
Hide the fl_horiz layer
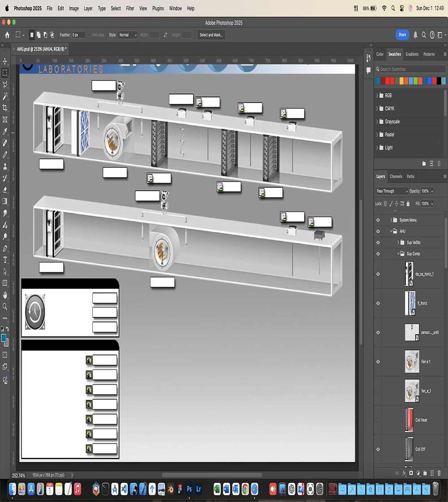[378, 303]
